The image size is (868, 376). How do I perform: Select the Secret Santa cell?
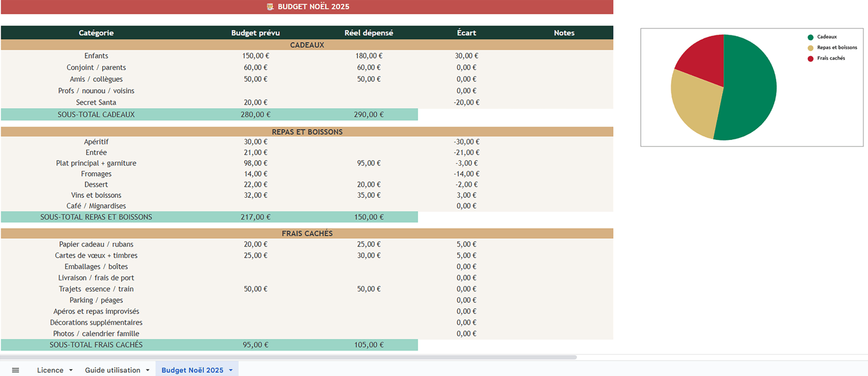[x=96, y=102]
